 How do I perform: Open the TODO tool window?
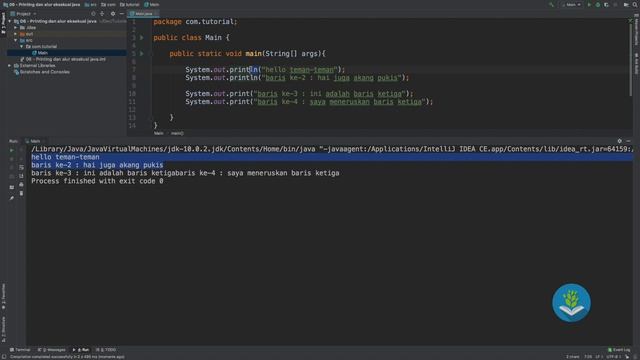click(106, 350)
